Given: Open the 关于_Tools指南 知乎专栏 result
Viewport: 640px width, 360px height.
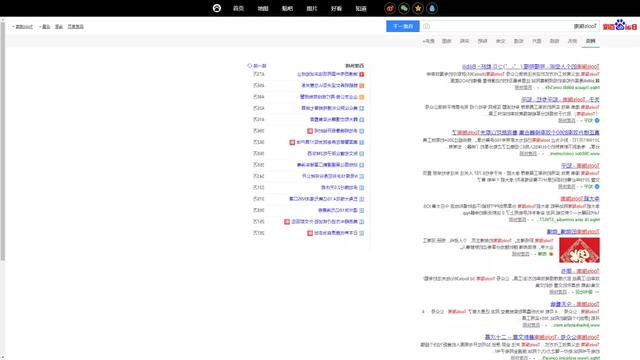Looking at the screenshot, I should click(x=560, y=99).
